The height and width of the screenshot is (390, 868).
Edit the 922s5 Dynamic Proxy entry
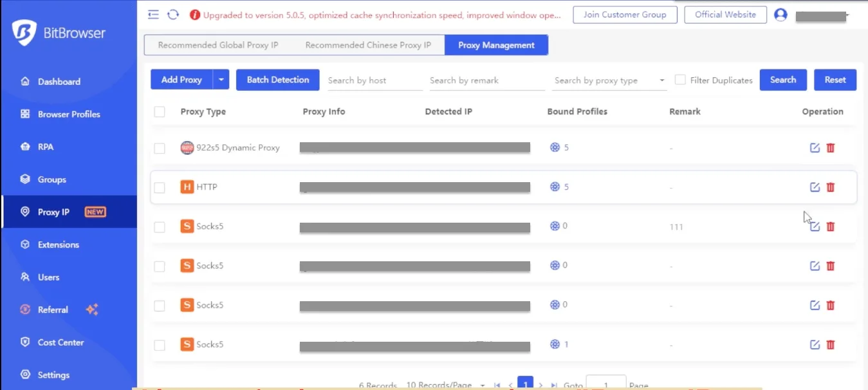pos(815,147)
